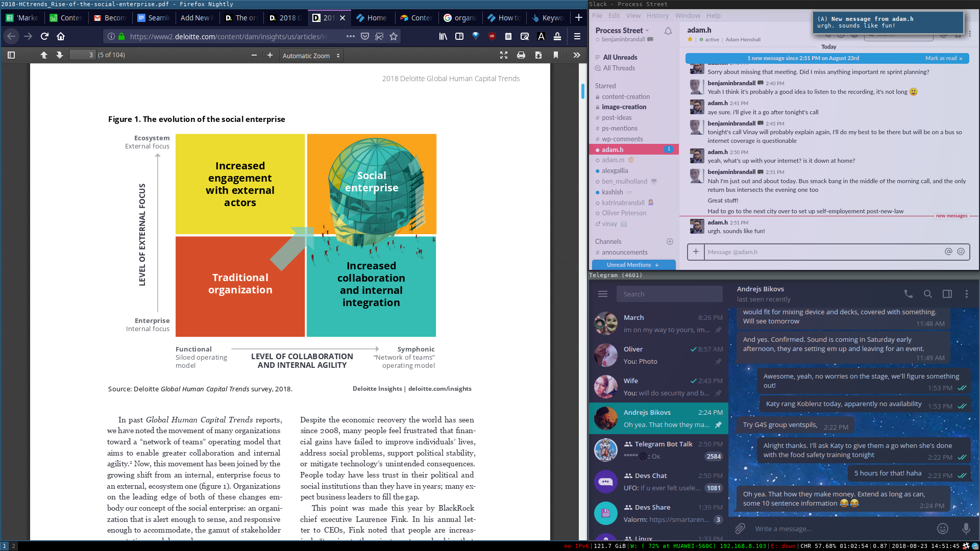Toggle PDF viewer sidebar
This screenshot has width=980, height=551.
(x=11, y=55)
